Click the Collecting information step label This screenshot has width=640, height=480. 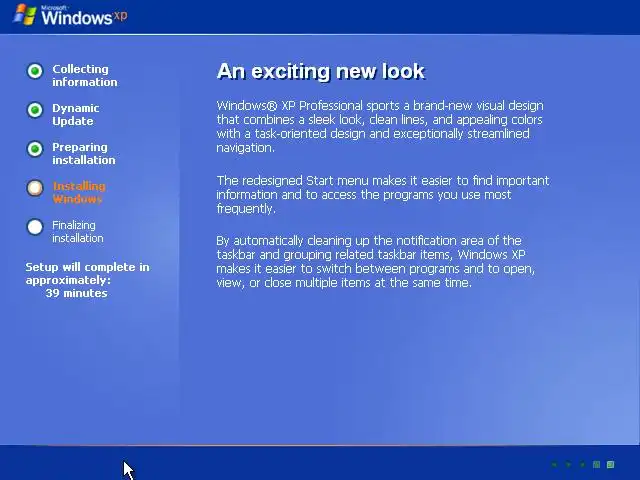[84, 76]
